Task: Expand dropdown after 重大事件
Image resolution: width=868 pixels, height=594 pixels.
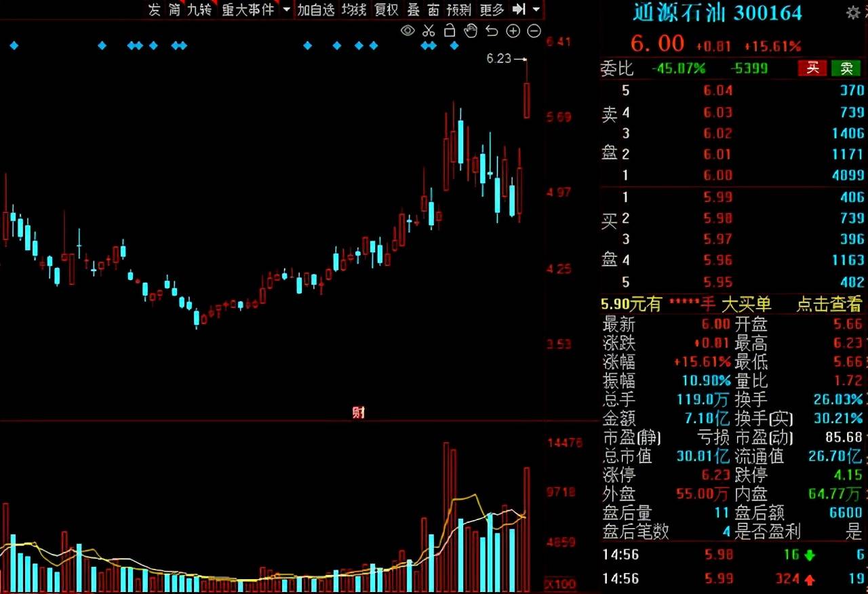Action: [x=286, y=9]
